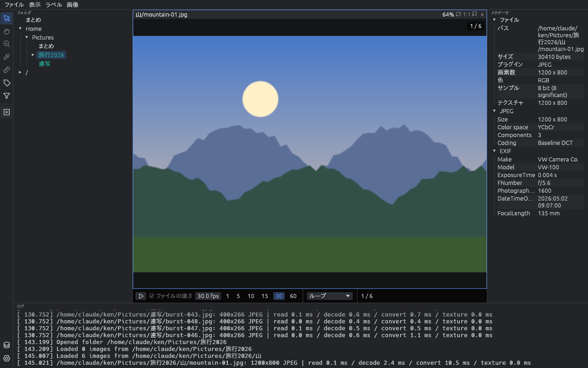Viewport: 588px width, 368px height.
Task: Set playback speed to 15 fps
Action: pos(265,296)
